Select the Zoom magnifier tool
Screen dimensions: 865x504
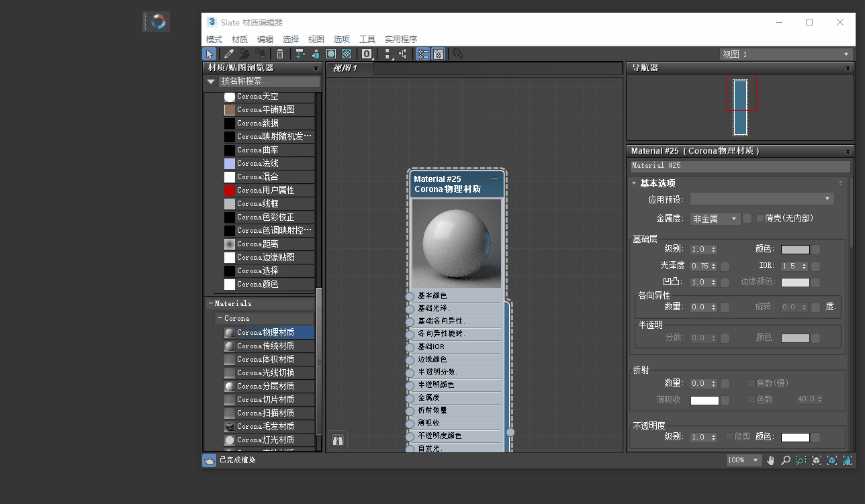tap(786, 460)
